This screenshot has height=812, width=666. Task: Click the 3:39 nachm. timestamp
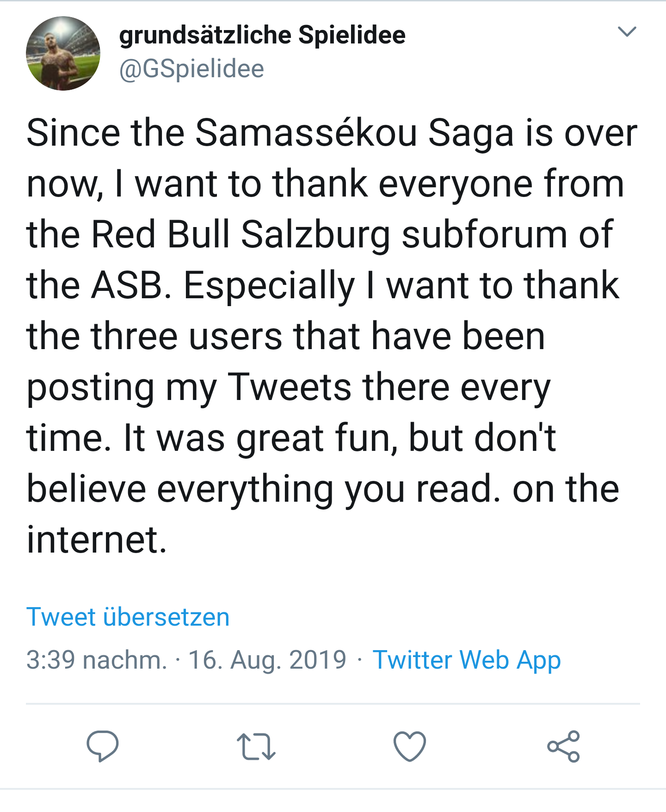click(x=96, y=660)
